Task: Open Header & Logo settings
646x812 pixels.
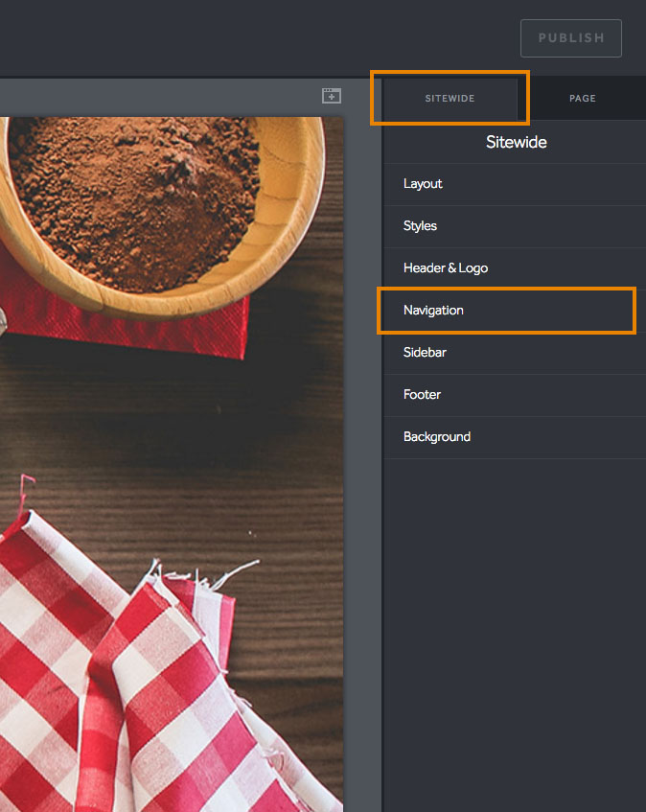Action: [x=515, y=268]
